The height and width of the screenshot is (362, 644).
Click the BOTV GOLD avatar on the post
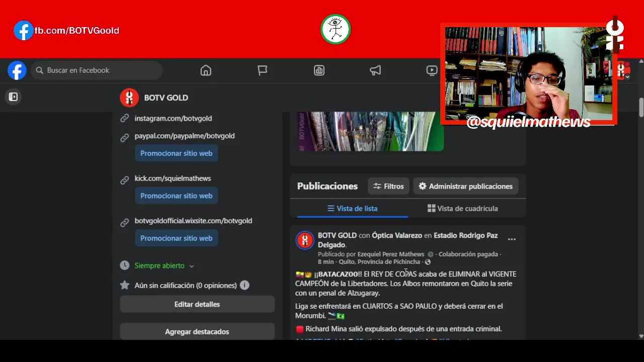(x=305, y=240)
